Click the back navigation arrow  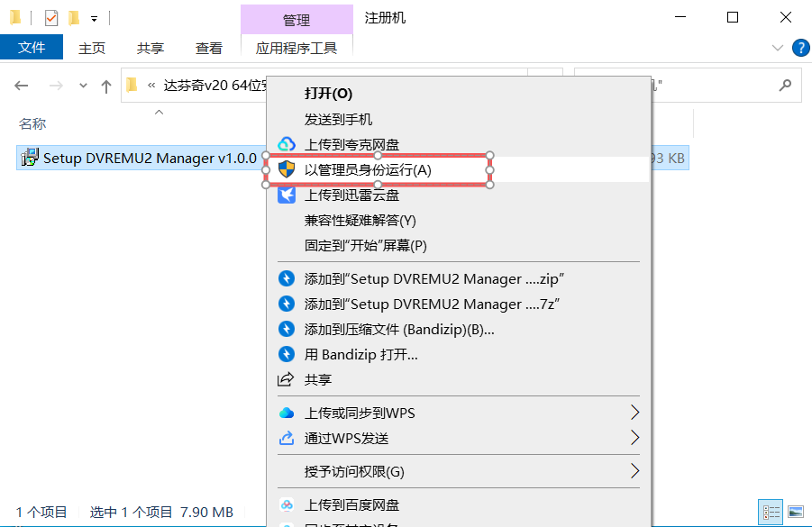(20, 85)
